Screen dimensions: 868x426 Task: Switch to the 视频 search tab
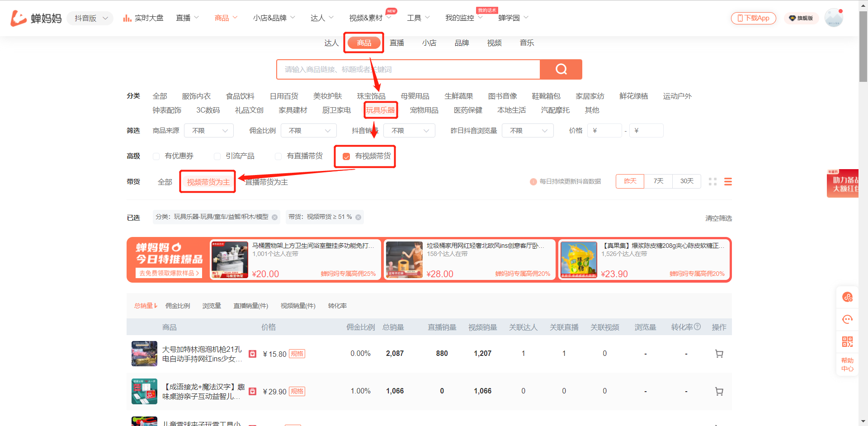click(495, 43)
